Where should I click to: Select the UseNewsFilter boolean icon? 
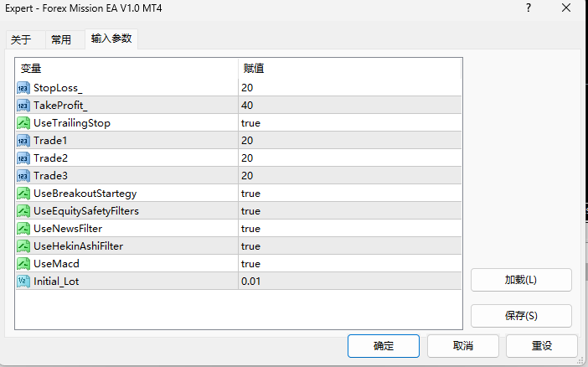pyautogui.click(x=23, y=229)
